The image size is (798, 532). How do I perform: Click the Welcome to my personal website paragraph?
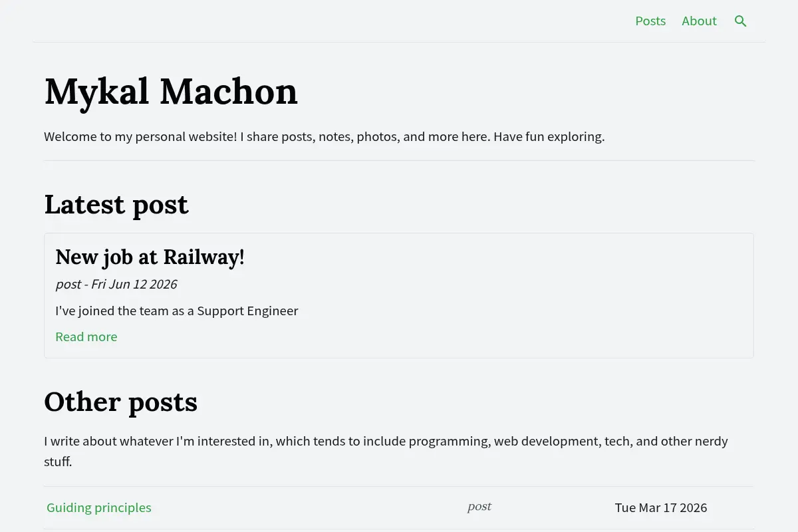point(325,136)
